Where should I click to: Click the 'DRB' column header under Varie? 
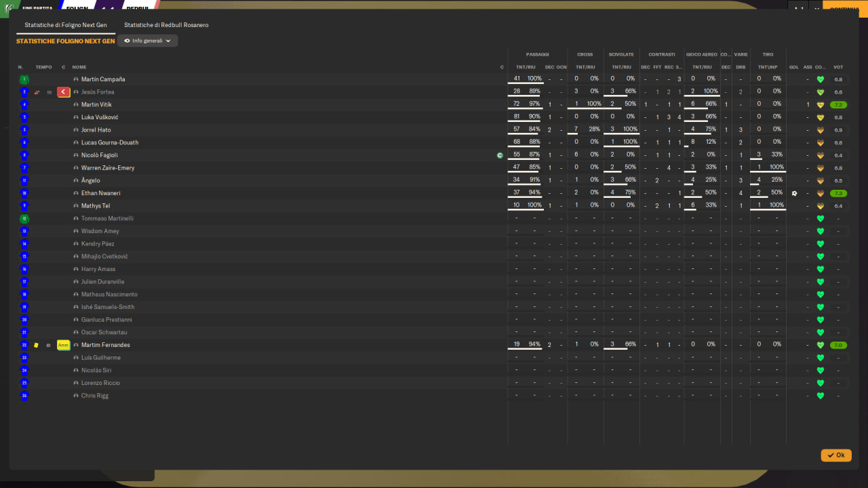click(741, 67)
